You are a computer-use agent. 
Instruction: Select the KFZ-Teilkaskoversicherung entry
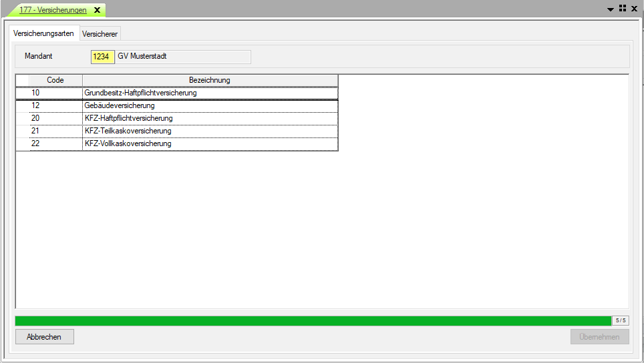(x=209, y=131)
